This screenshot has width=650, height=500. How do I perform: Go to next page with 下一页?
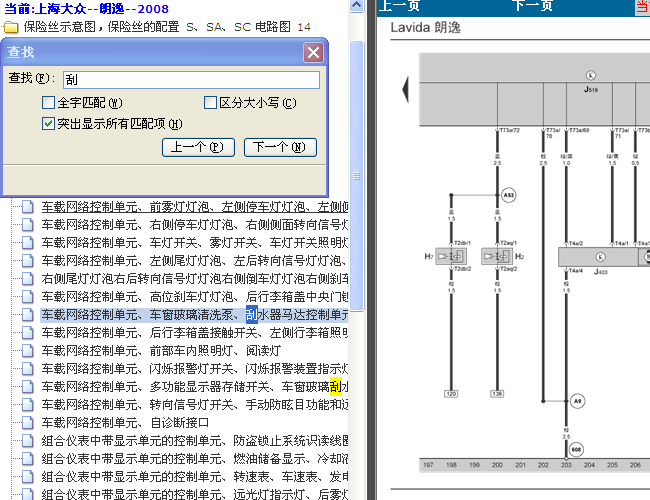(532, 5)
